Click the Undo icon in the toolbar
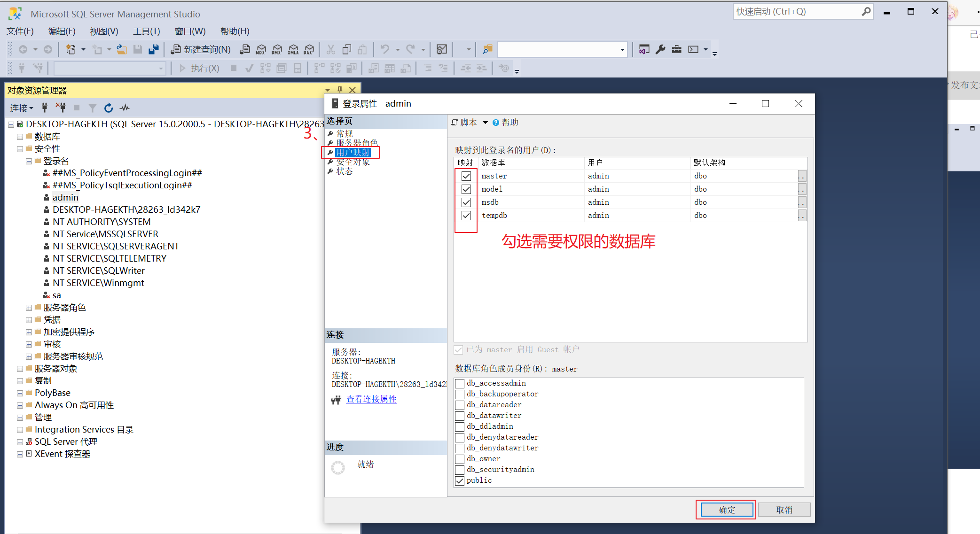This screenshot has height=534, width=980. (384, 49)
